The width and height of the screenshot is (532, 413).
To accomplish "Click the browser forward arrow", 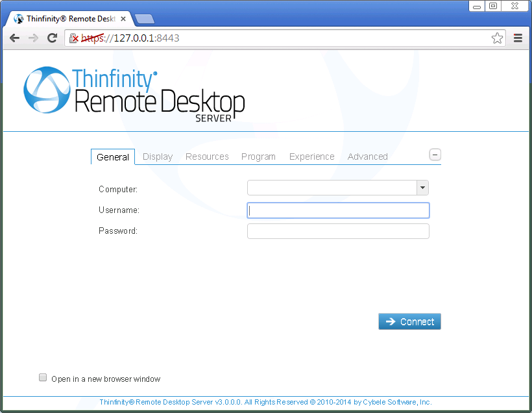I will (33, 38).
